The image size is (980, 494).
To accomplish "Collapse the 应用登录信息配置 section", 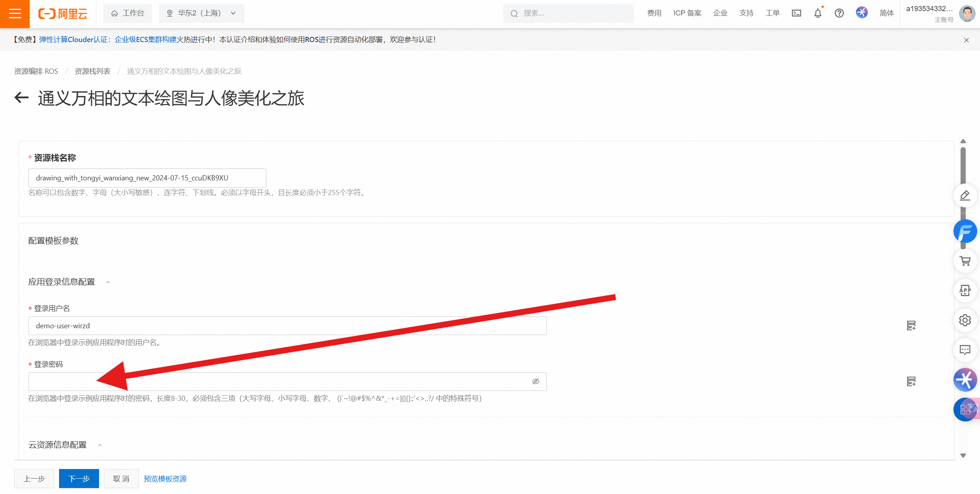I will (x=108, y=282).
